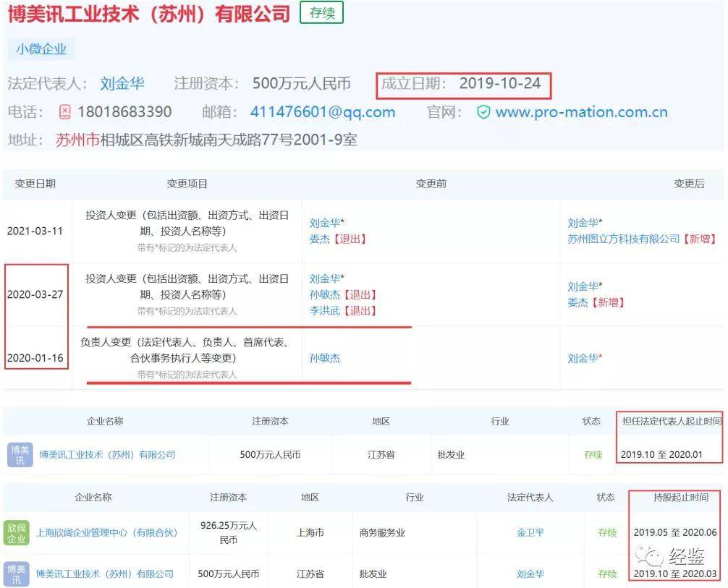
Task: Click the 博美讯 logo in legal representative table
Action: [x=20, y=455]
